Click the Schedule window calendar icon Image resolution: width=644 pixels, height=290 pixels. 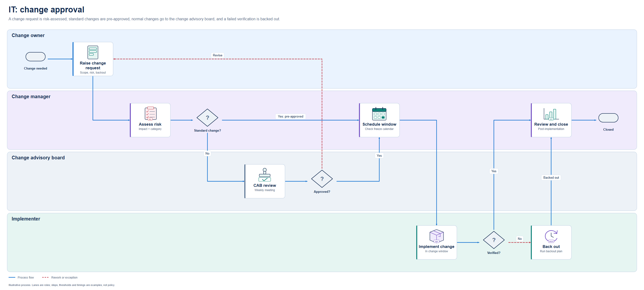pos(379,114)
